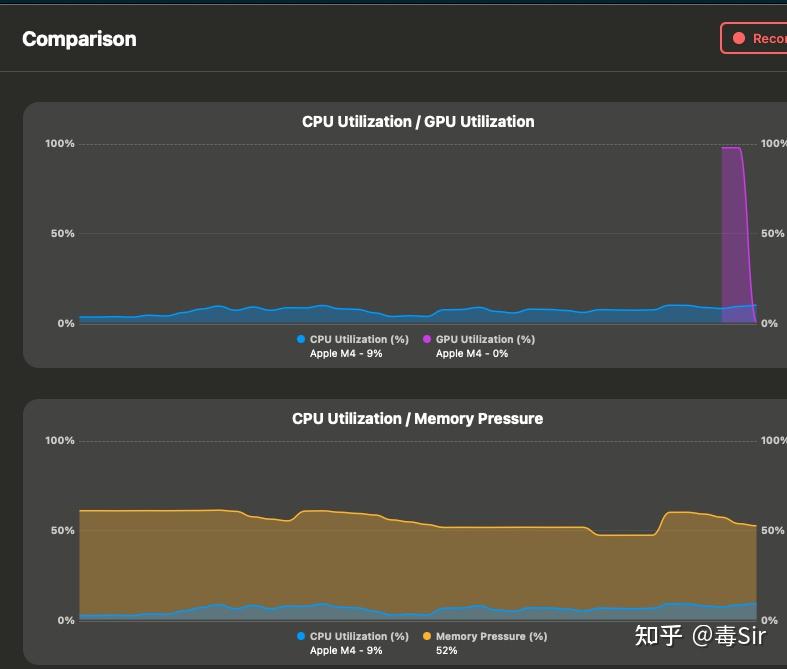
Task: Click the Apple M4 - 0% GPU reading
Action: pyautogui.click(x=472, y=353)
